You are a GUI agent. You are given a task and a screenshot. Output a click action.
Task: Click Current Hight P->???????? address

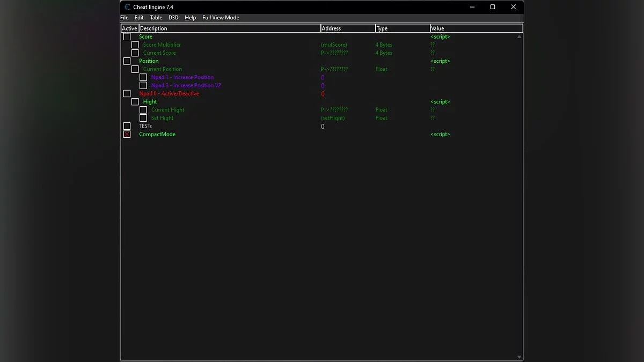pyautogui.click(x=334, y=110)
